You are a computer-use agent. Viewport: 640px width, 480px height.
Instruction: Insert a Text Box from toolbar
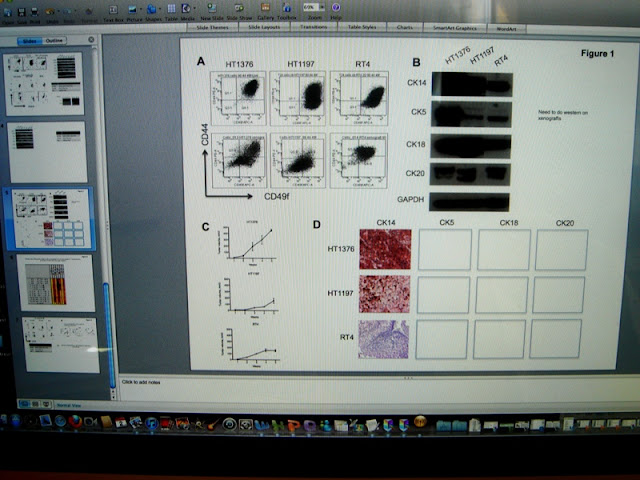click(113, 10)
